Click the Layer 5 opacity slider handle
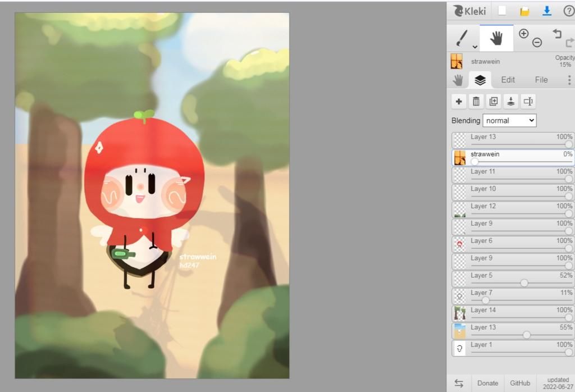The width and height of the screenshot is (575, 392). click(524, 282)
